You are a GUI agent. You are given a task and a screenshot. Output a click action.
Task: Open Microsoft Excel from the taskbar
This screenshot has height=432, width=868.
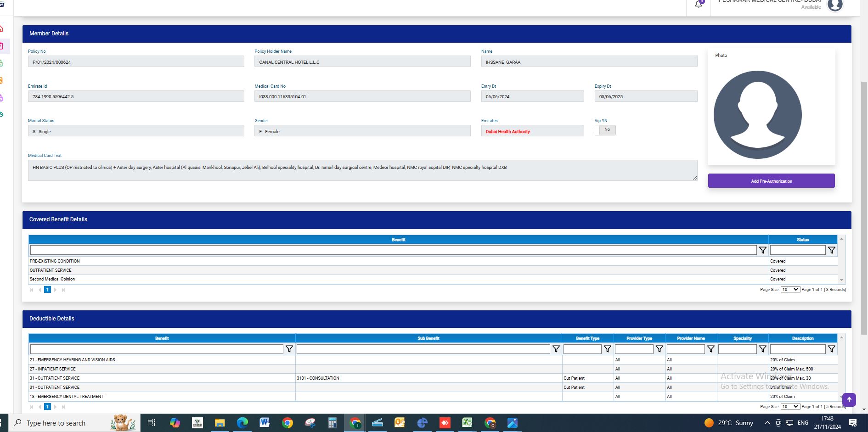(467, 423)
